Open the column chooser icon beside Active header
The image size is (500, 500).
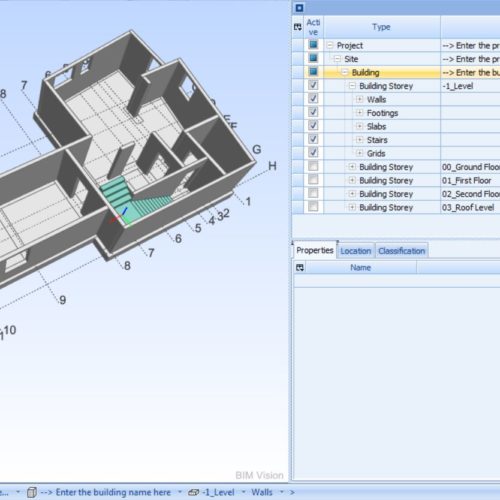298,27
